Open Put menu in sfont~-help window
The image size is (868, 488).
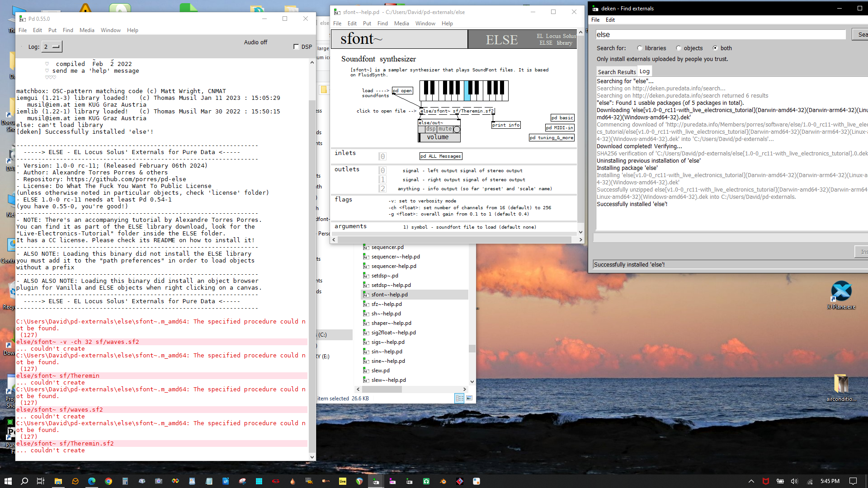pos(367,23)
